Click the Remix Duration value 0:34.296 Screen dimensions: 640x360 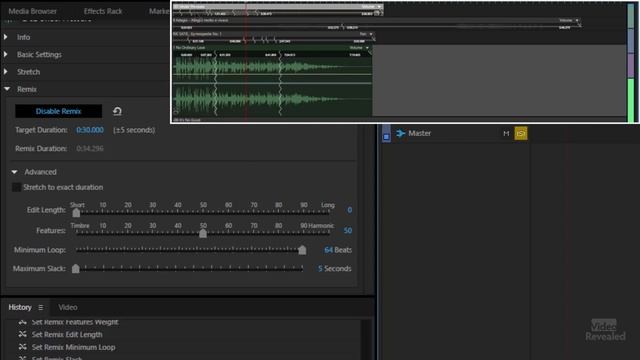pyautogui.click(x=90, y=149)
